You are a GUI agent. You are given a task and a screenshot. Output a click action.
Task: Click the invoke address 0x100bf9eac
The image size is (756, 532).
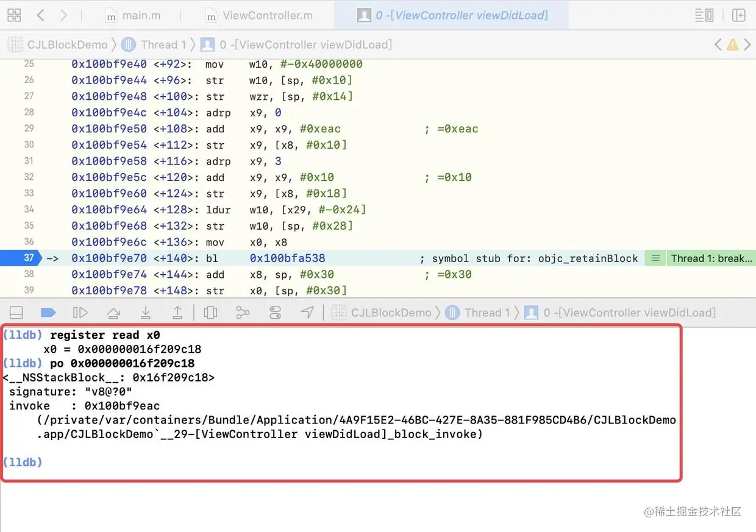pyautogui.click(x=123, y=406)
